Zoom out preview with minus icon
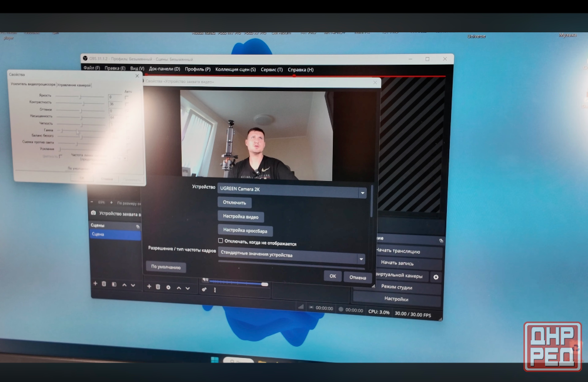The image size is (588, 382). [x=92, y=202]
